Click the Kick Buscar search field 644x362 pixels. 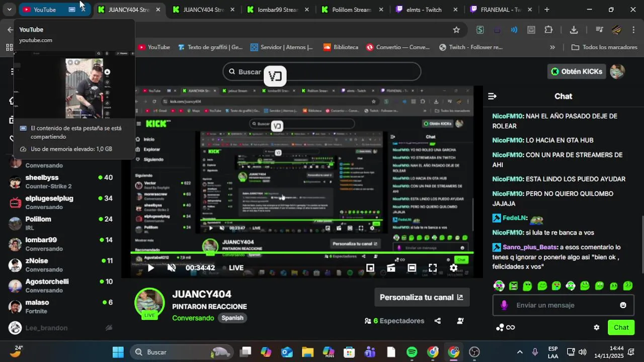(322, 71)
